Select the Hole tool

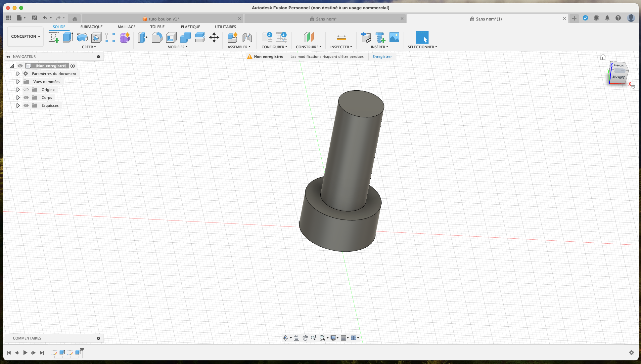point(96,37)
